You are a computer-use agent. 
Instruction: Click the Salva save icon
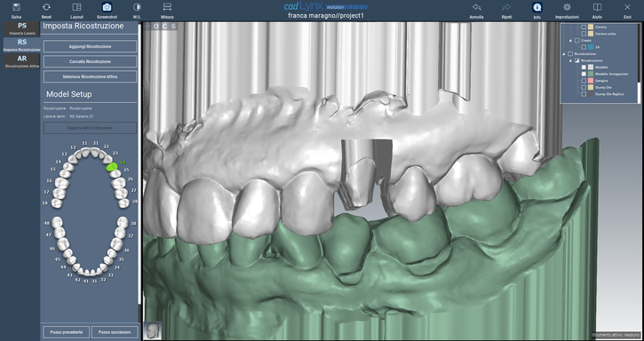(x=16, y=7)
